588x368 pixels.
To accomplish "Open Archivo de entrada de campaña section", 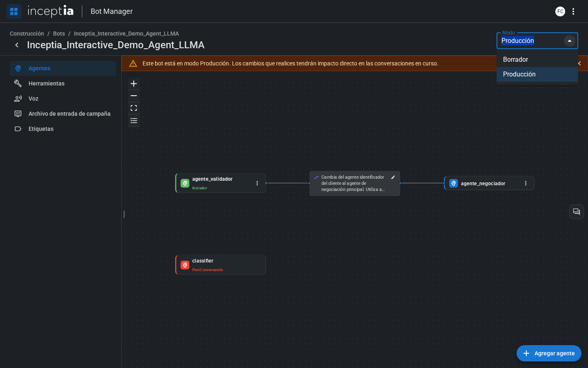I will coord(63,114).
